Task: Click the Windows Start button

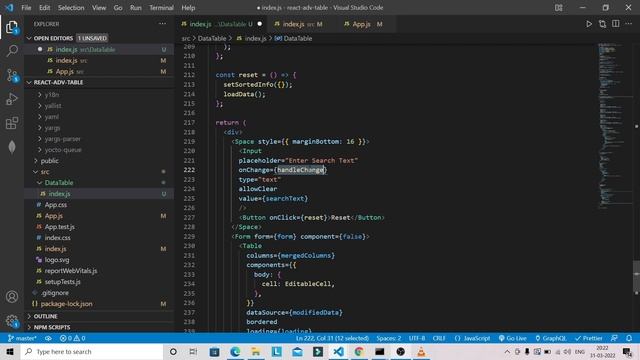Action: click(x=10, y=351)
